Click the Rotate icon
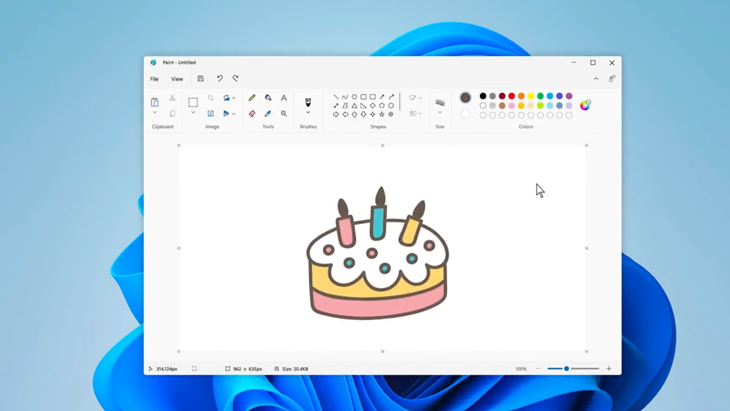Viewport: 730px width, 411px height. pos(226,98)
